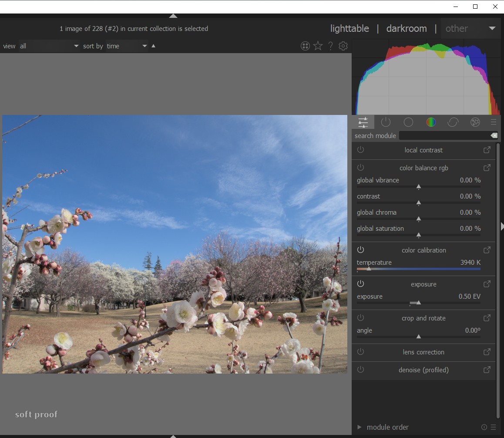
Task: Click the color balance rgb module title
Action: (x=423, y=168)
